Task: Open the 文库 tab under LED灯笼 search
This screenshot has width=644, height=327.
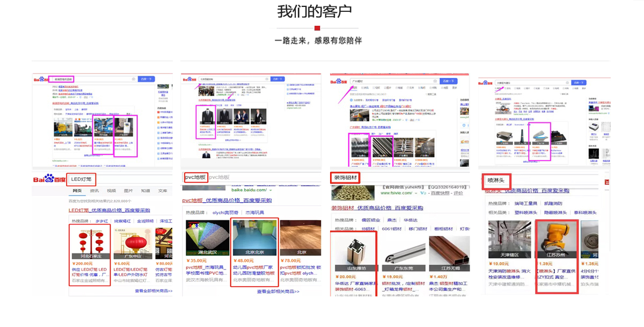Action: coord(162,191)
